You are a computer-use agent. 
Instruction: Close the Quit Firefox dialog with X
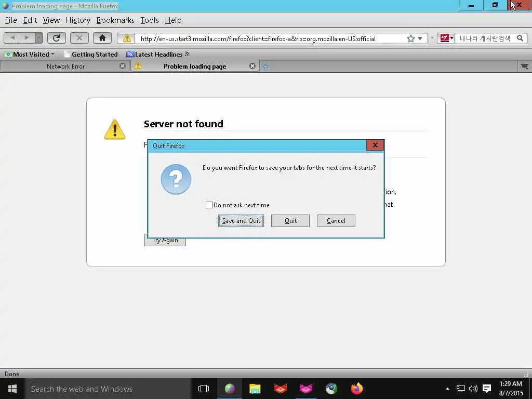click(x=375, y=145)
